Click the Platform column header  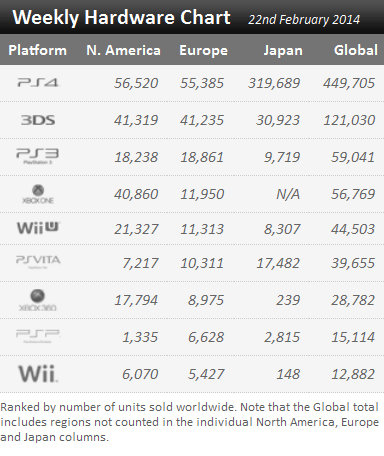tap(37, 50)
